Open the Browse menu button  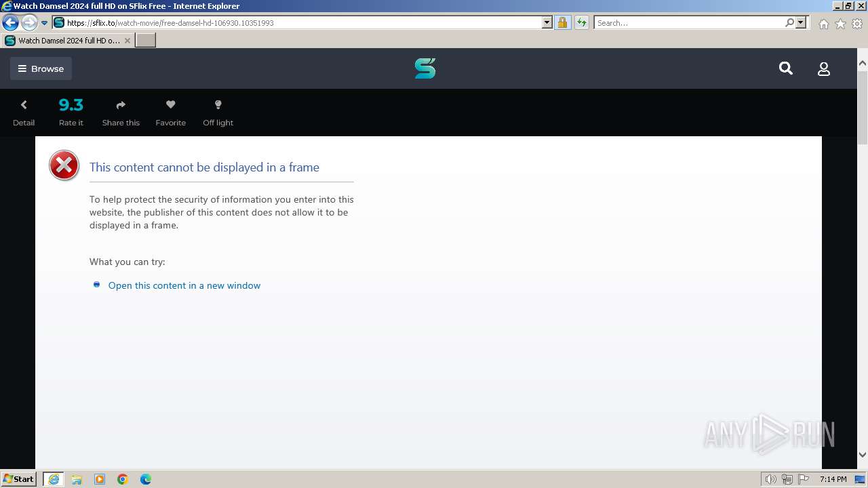41,68
